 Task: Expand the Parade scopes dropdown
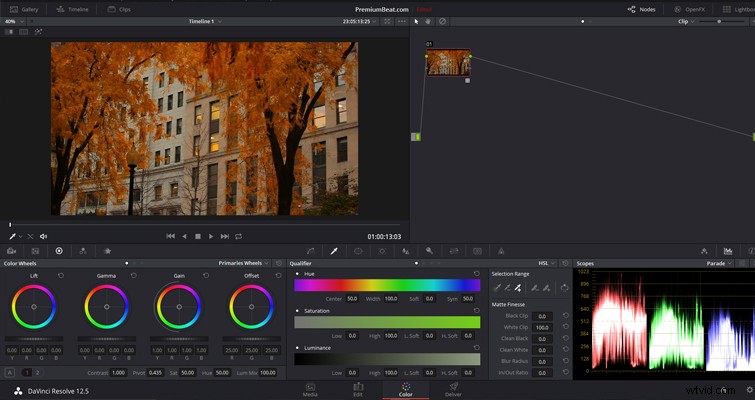click(719, 263)
